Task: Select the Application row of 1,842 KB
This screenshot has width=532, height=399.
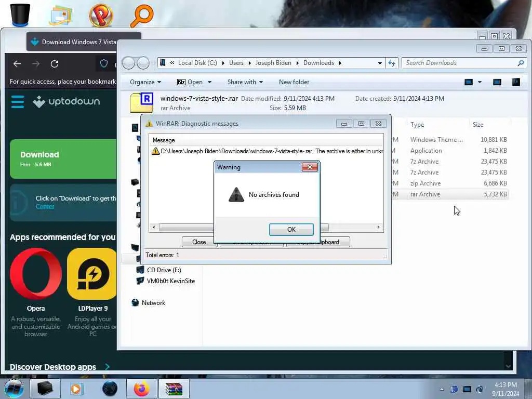Action: 450,150
